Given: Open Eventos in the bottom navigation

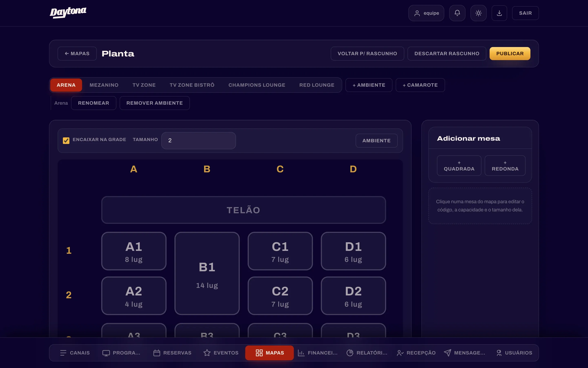Looking at the screenshot, I should (x=221, y=353).
